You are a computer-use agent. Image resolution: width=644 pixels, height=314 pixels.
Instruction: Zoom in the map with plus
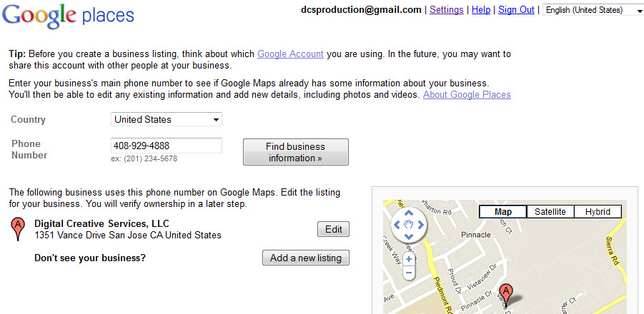click(409, 259)
